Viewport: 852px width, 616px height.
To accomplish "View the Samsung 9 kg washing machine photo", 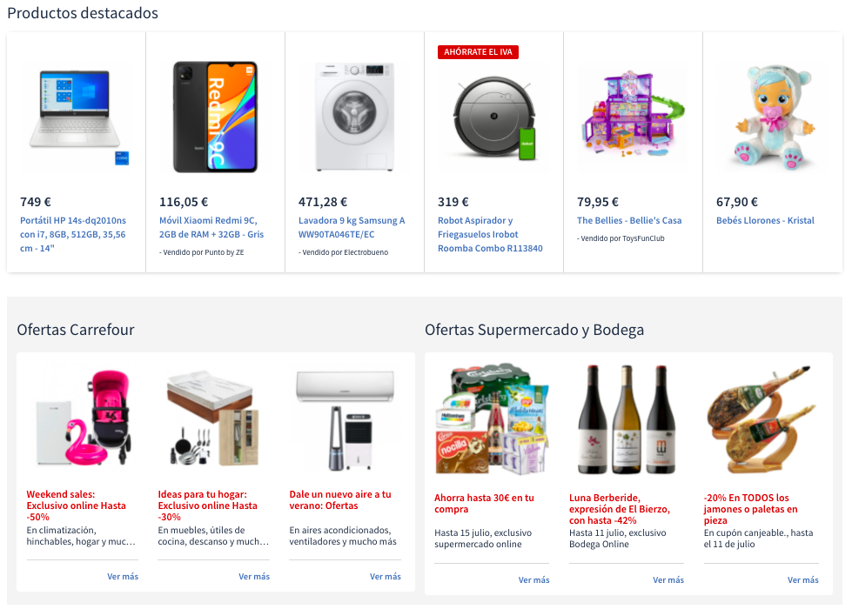I will 354,116.
